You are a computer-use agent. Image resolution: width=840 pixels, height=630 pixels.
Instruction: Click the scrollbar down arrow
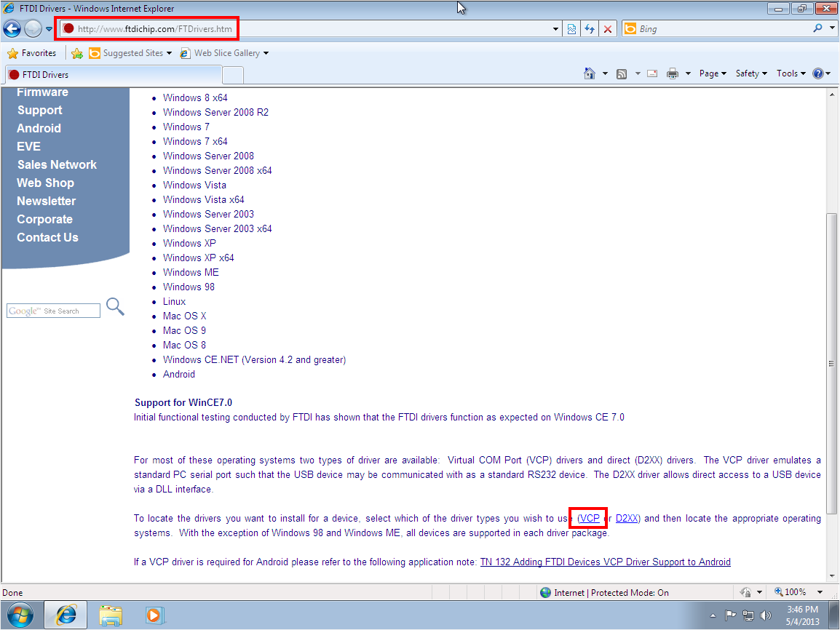point(831,576)
